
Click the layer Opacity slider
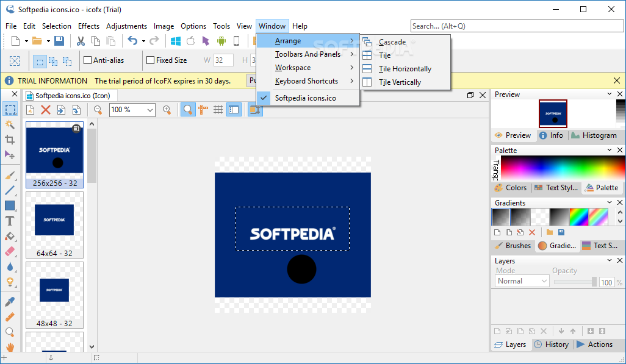click(575, 282)
